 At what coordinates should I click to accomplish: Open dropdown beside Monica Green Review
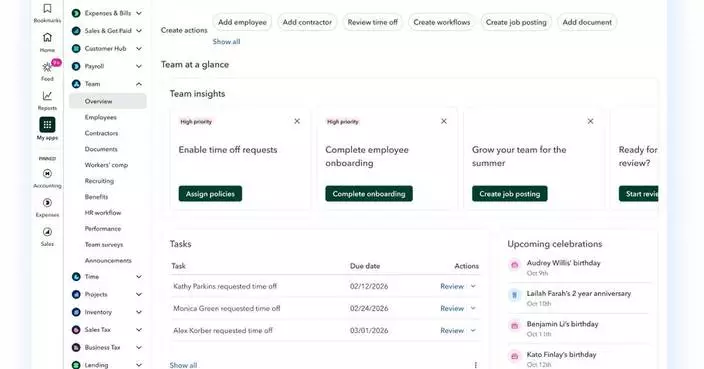pyautogui.click(x=473, y=308)
